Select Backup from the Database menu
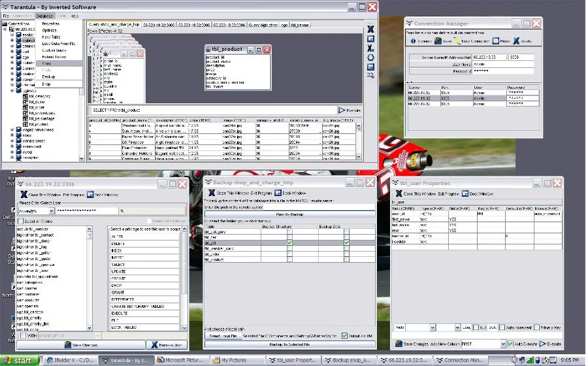 click(x=48, y=76)
